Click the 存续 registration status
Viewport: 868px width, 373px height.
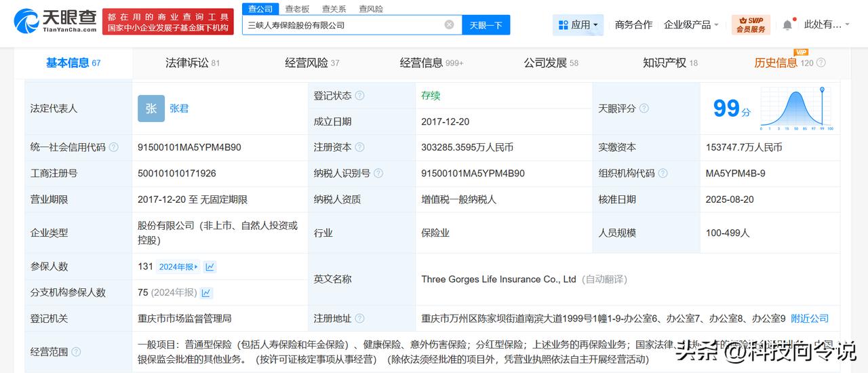(x=431, y=96)
